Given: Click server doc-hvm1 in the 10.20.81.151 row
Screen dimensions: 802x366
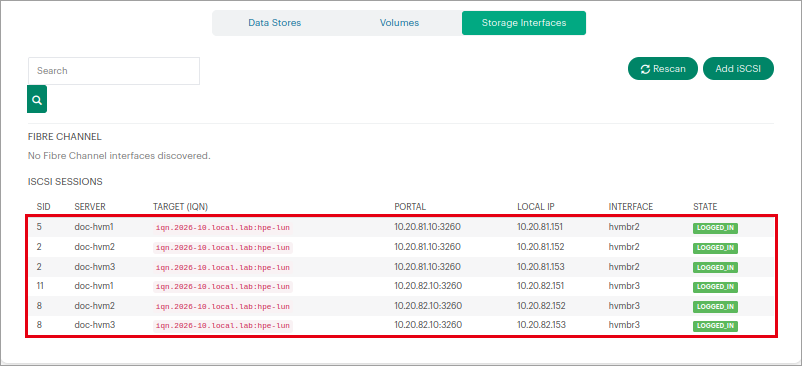Looking at the screenshot, I should [x=94, y=227].
